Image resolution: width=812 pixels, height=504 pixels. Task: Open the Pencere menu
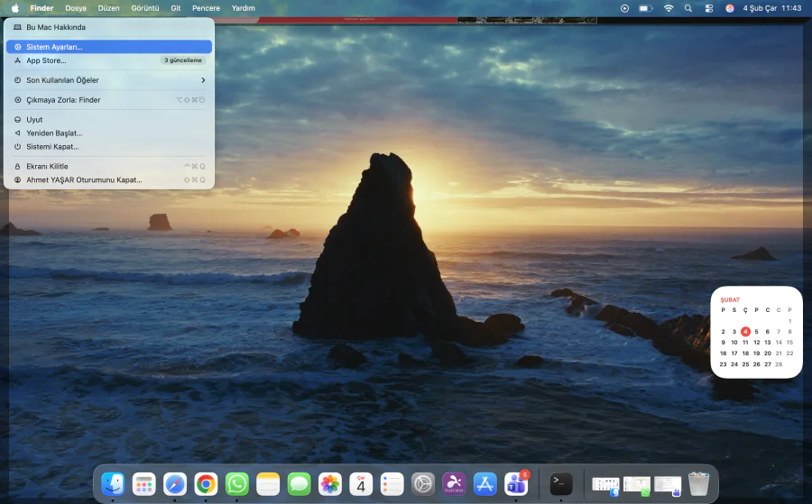coord(206,8)
